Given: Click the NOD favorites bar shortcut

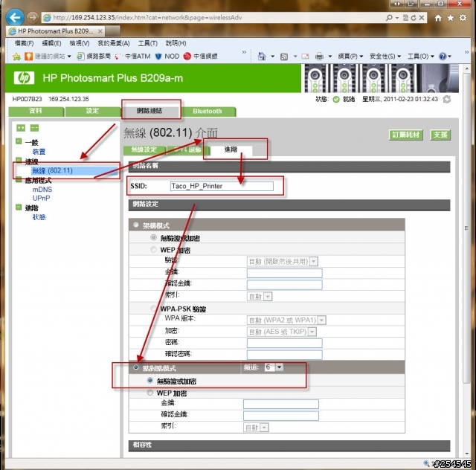Looking at the screenshot, I should pyautogui.click(x=167, y=57).
